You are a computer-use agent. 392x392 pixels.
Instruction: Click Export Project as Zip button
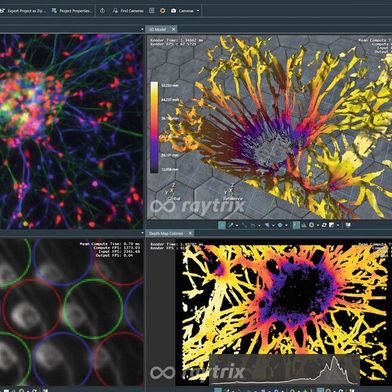[x=23, y=11]
